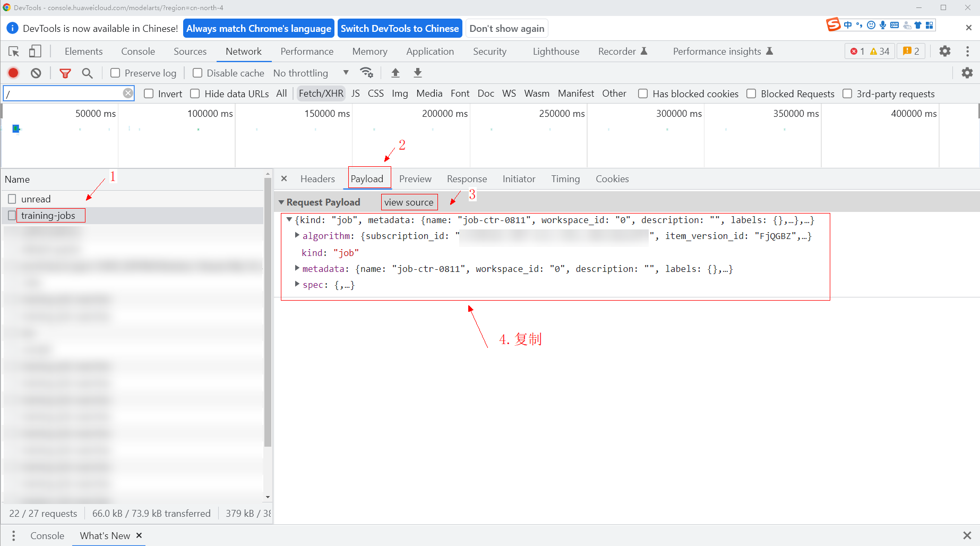Check Hide data URLs
Image resolution: width=980 pixels, height=546 pixels.
(195, 93)
